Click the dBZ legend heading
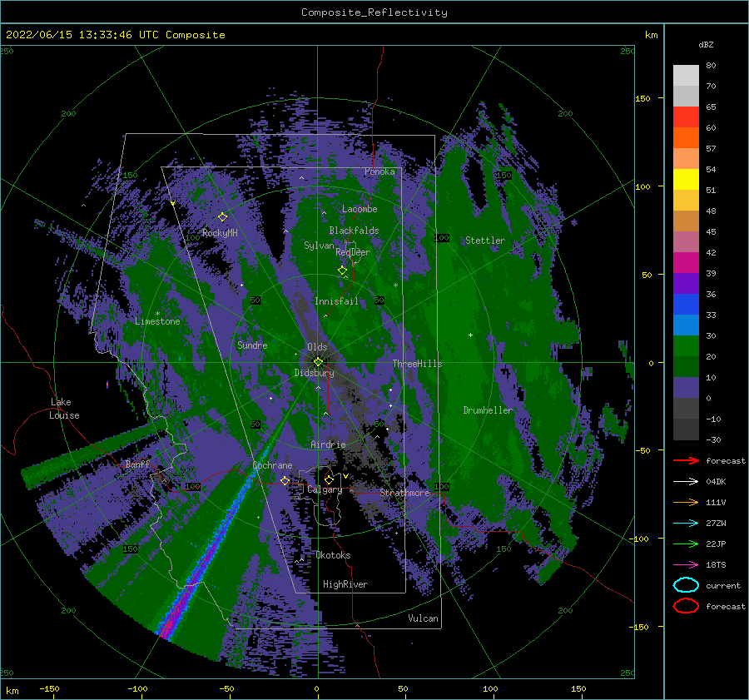The height and width of the screenshot is (700, 749). click(x=706, y=44)
